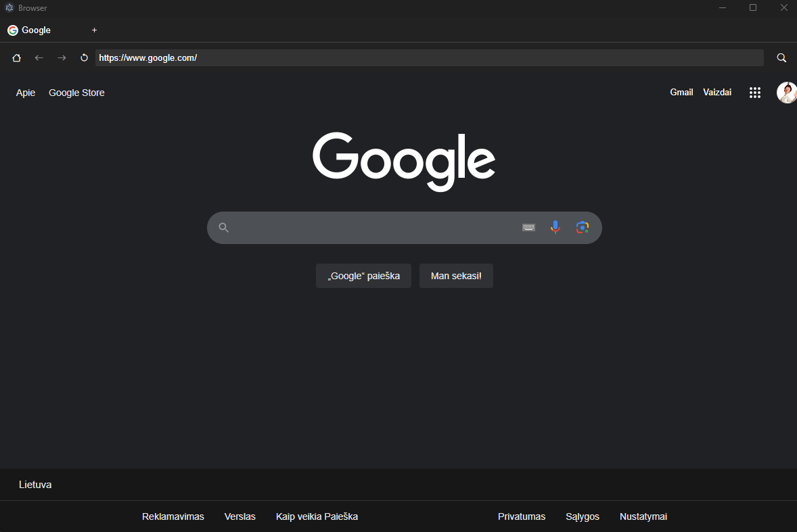Minimize the Browser window

point(723,7)
